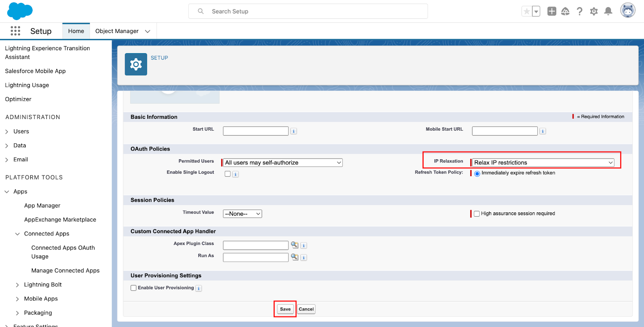Expand the Mobile Apps tree node

click(17, 299)
